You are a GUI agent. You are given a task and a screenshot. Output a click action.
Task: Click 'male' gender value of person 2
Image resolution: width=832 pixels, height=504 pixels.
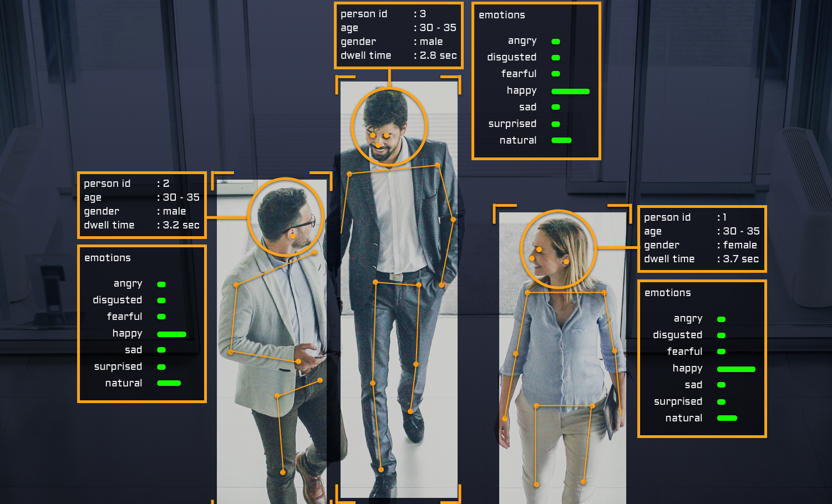pyautogui.click(x=174, y=211)
